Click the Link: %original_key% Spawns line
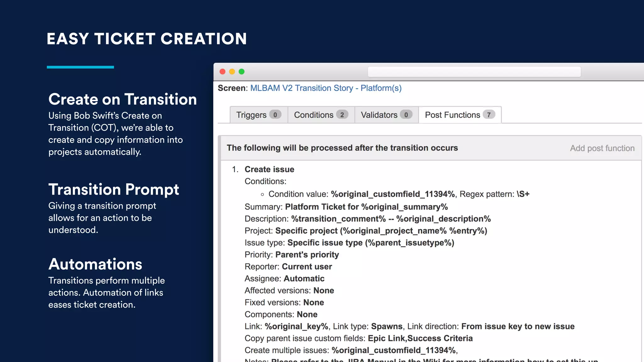The image size is (644, 362). [409, 326]
